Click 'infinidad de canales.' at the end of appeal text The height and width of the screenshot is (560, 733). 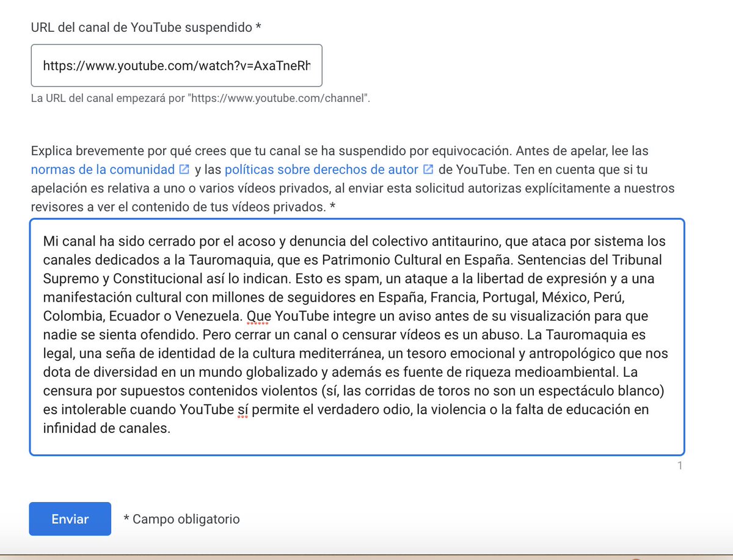point(106,429)
